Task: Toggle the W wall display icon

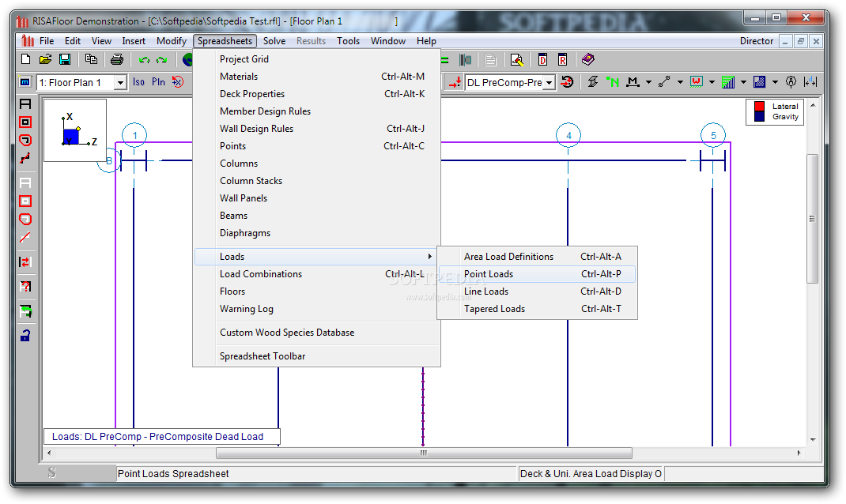Action: [696, 82]
